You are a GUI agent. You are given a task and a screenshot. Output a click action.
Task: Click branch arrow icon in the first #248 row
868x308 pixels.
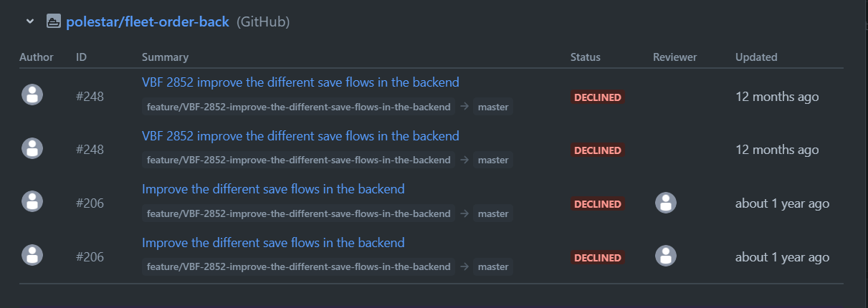click(464, 107)
